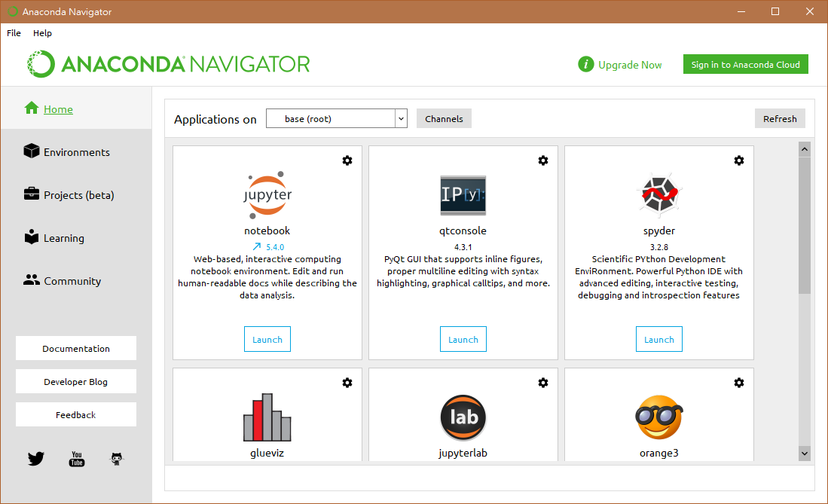Click the Upgrade Now link
The width and height of the screenshot is (828, 504).
point(630,65)
